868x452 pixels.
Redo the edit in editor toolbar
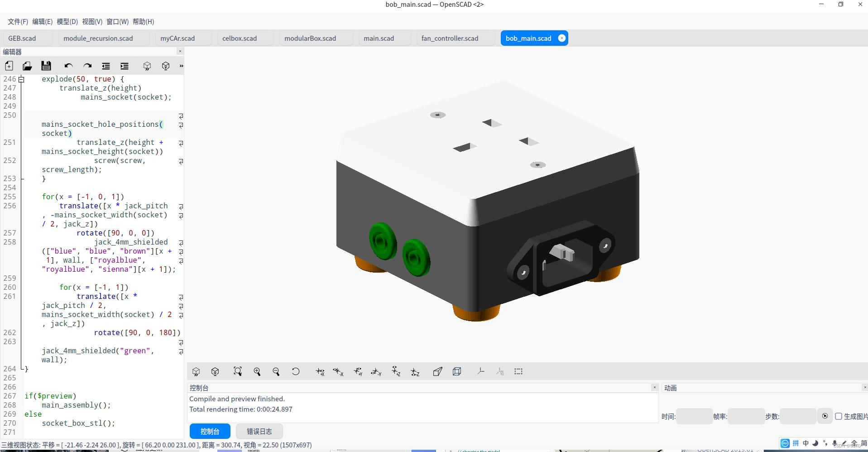[87, 66]
